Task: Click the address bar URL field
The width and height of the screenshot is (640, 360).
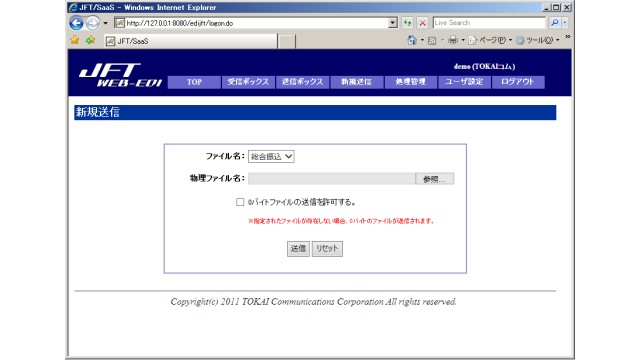Action: click(x=256, y=23)
